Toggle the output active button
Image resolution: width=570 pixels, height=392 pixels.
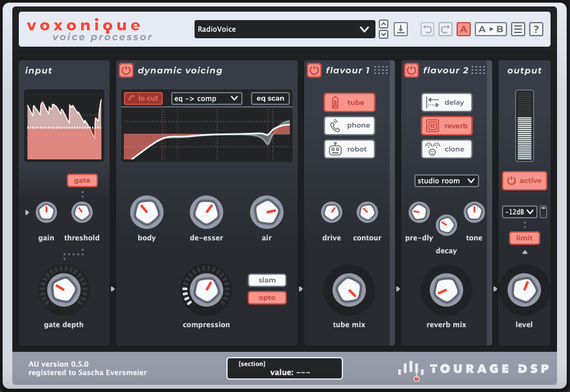tap(525, 181)
